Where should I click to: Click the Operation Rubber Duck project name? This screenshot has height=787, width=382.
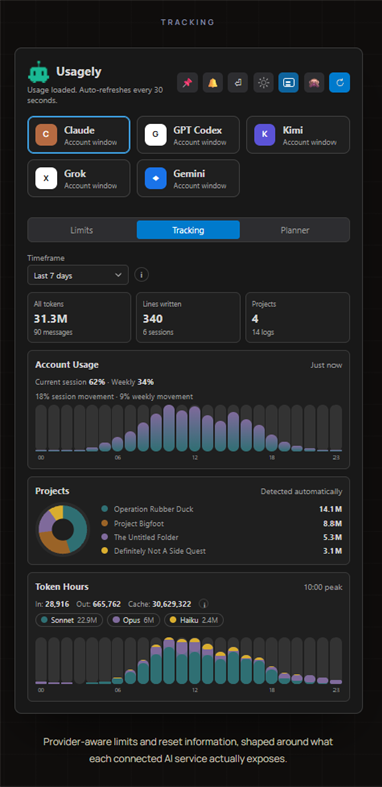click(154, 509)
